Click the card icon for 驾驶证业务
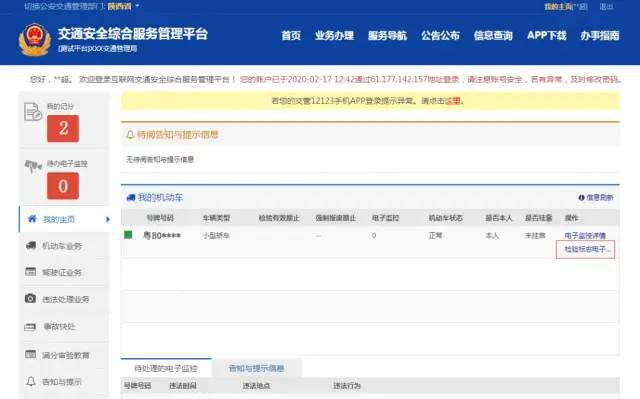 point(31,272)
